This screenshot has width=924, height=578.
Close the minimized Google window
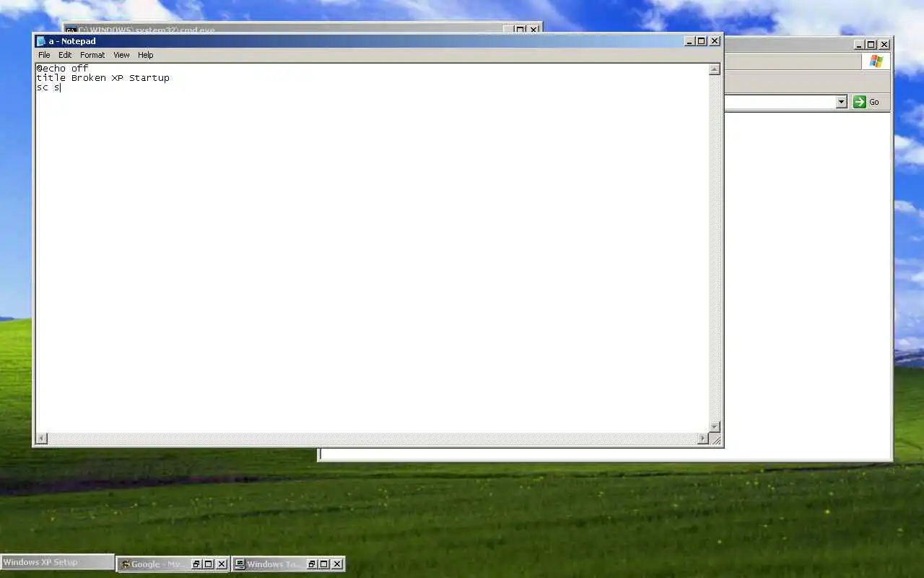click(x=222, y=564)
